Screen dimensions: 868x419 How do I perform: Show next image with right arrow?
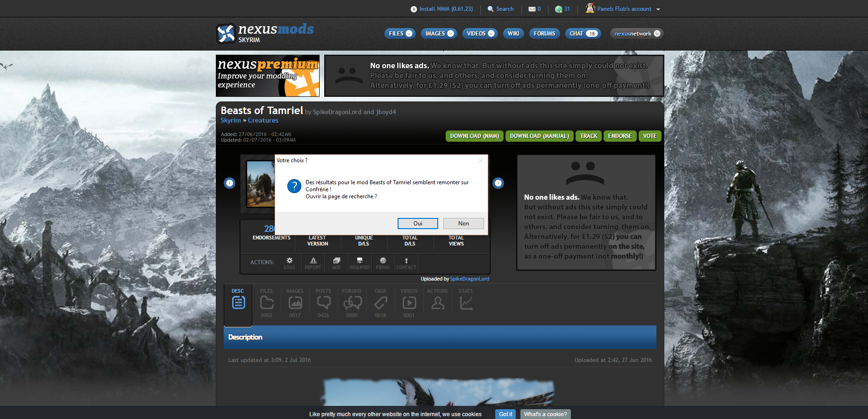tap(498, 183)
